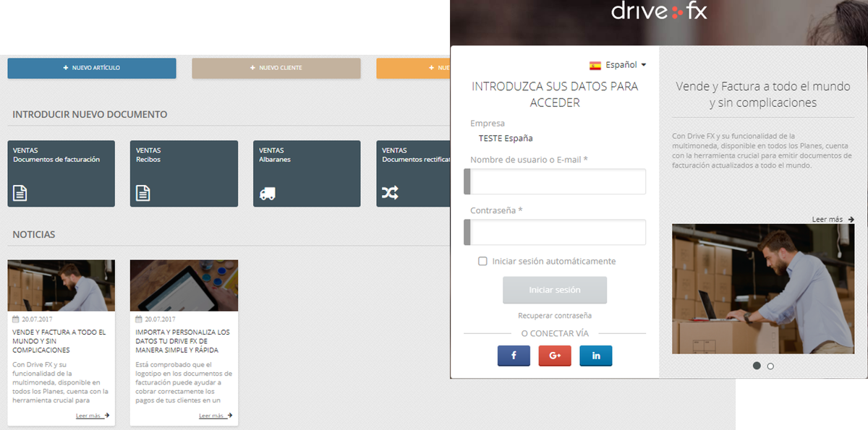The width and height of the screenshot is (868, 430).
Task: Click the shuffle icon on Documentos rectificativos
Action: [391, 193]
